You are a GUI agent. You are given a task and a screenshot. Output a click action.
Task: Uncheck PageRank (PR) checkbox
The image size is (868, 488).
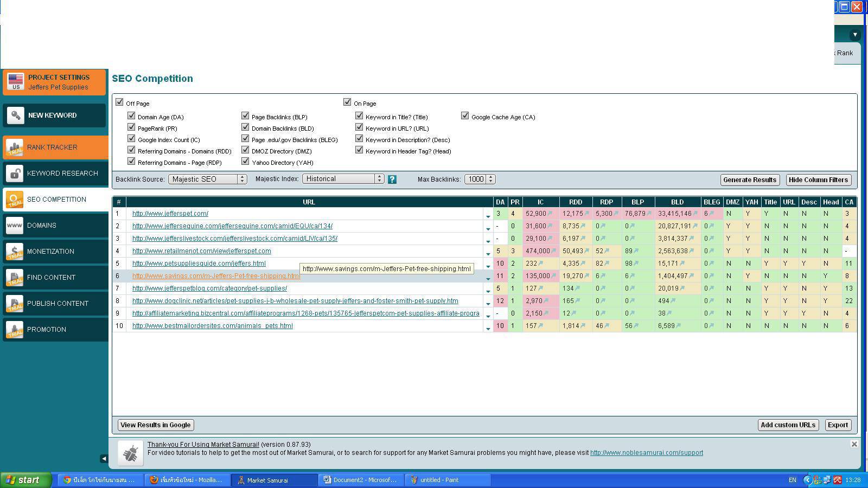click(x=131, y=127)
